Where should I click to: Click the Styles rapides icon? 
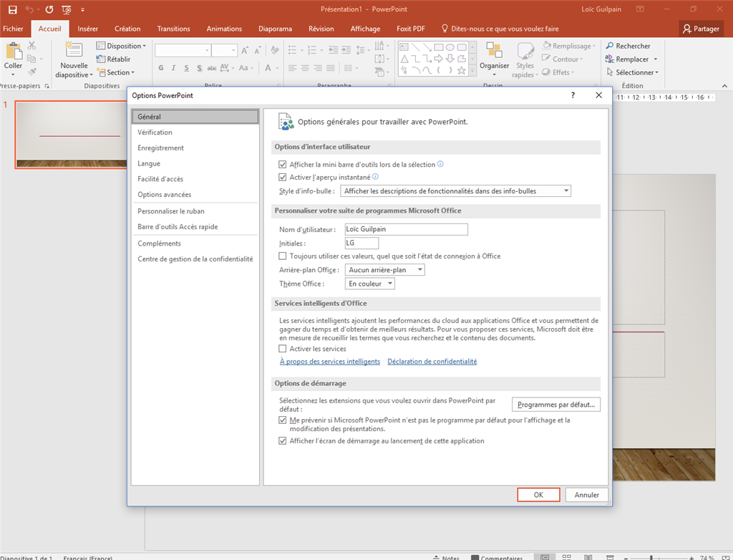525,51
